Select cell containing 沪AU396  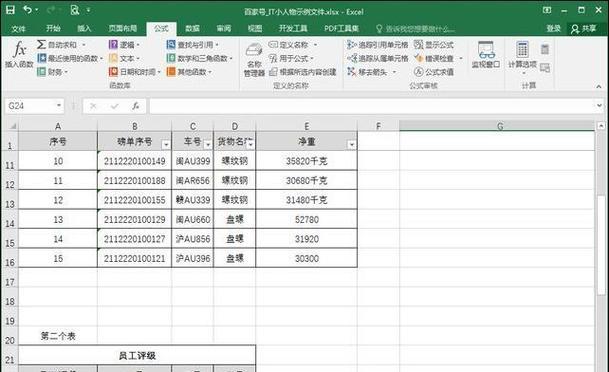[x=193, y=258]
